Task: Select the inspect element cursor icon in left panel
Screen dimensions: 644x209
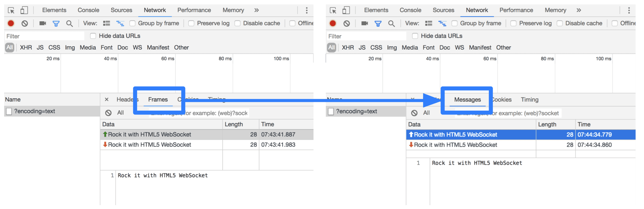Action: [x=11, y=10]
